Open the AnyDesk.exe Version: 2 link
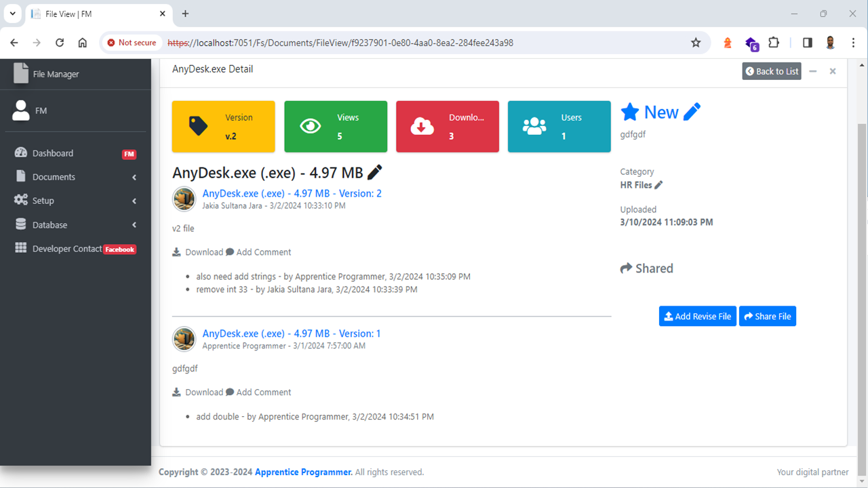Screen dimensions: 868x488 point(292,193)
